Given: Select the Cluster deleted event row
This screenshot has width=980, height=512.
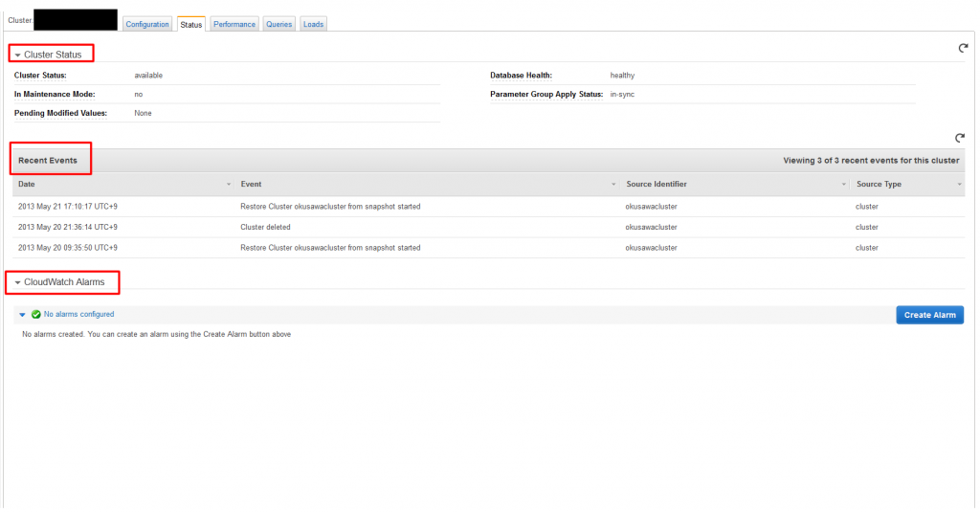Looking at the screenshot, I should 489,227.
